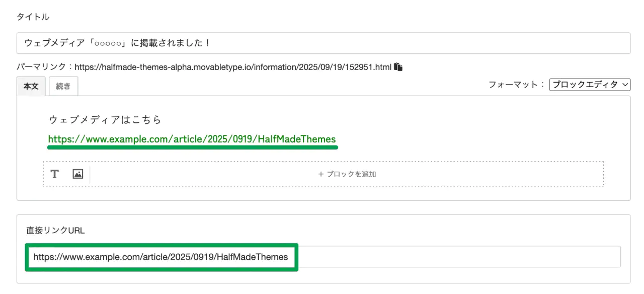Add a text block using T icon

54,174
